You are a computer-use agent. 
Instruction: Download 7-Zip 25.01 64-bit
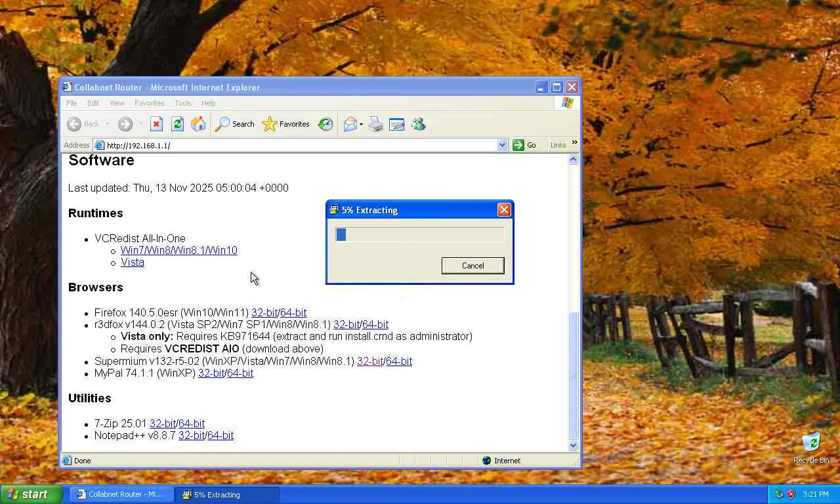(x=192, y=423)
